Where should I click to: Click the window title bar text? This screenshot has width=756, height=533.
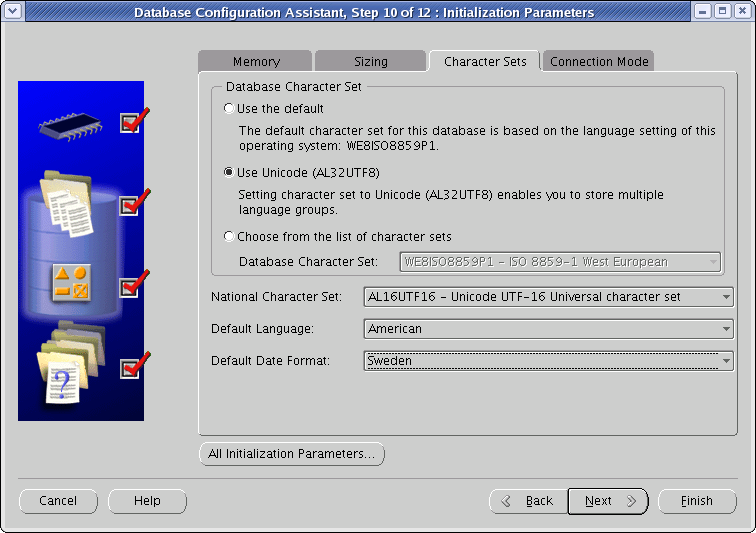coord(364,13)
